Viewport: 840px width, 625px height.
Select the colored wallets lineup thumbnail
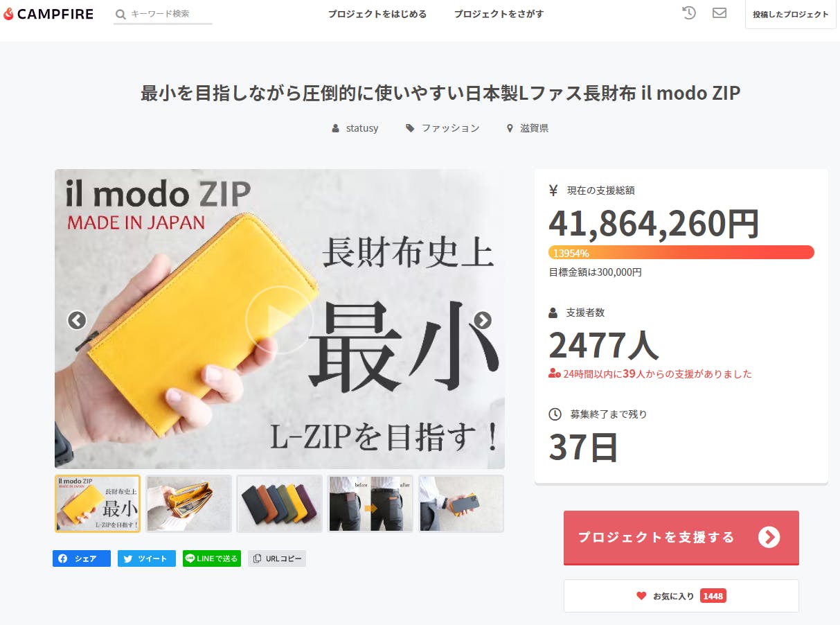point(280,504)
